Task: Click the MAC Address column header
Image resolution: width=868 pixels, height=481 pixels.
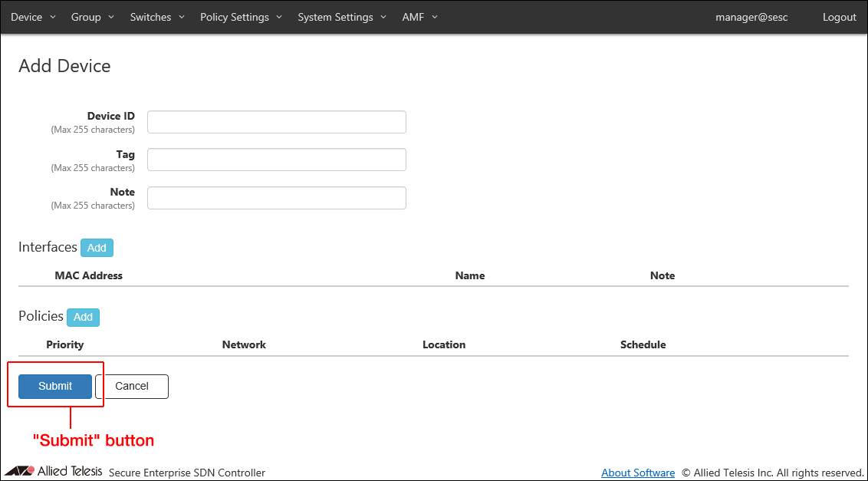Action: point(88,275)
